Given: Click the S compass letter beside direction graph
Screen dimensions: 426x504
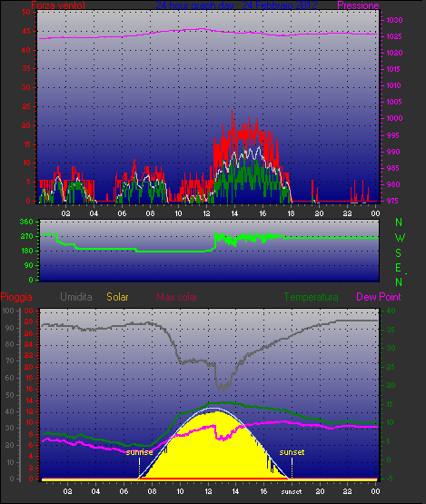Looking at the screenshot, I should [399, 253].
